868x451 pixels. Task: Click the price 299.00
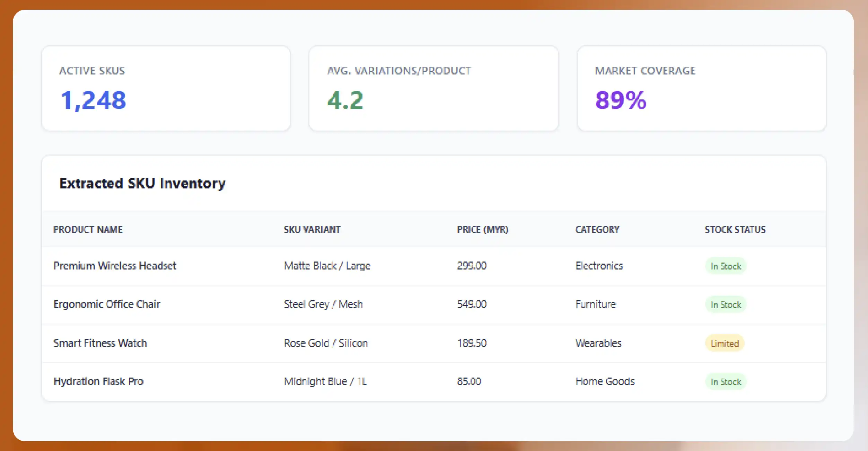point(472,266)
